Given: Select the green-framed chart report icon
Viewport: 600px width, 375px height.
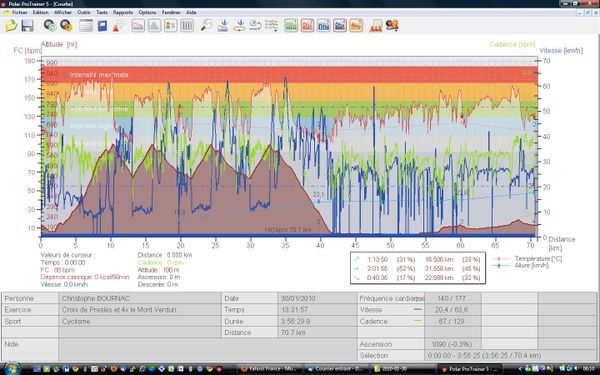Looking at the screenshot, I should [291, 26].
